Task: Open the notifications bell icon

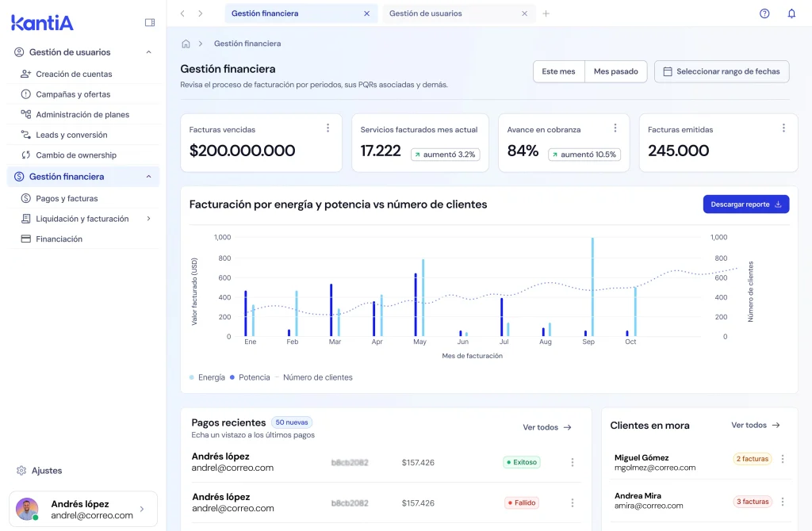Action: 791,13
